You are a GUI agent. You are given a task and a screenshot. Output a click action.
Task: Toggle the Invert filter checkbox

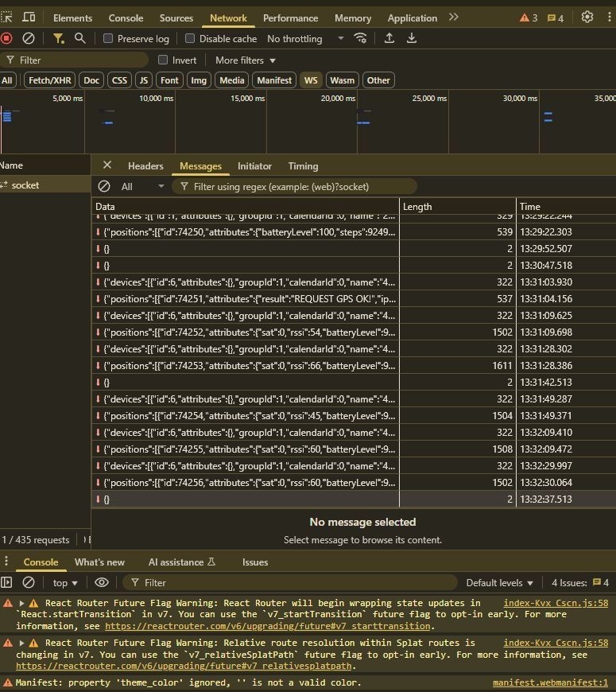(x=163, y=60)
